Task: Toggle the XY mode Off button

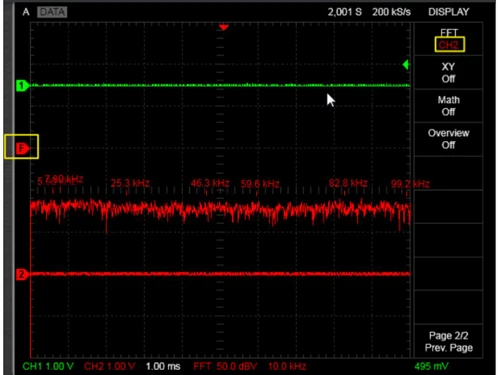Action: coord(449,73)
